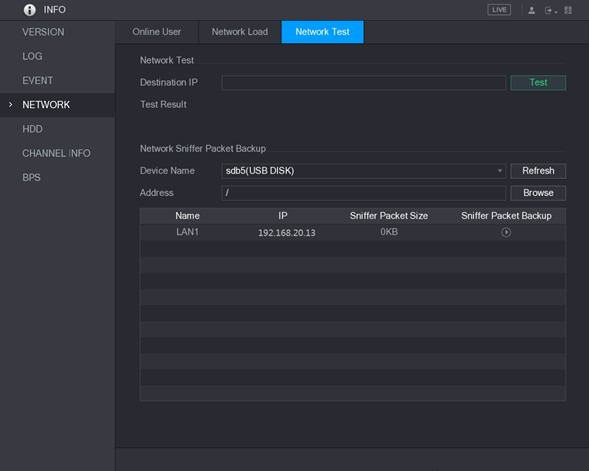The image size is (589, 471).
Task: Select the sdb5(USB DISK) combo box
Action: tap(364, 171)
